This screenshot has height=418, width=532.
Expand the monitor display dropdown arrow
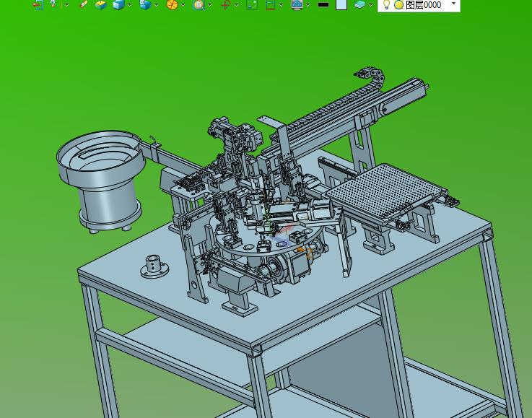click(x=308, y=5)
